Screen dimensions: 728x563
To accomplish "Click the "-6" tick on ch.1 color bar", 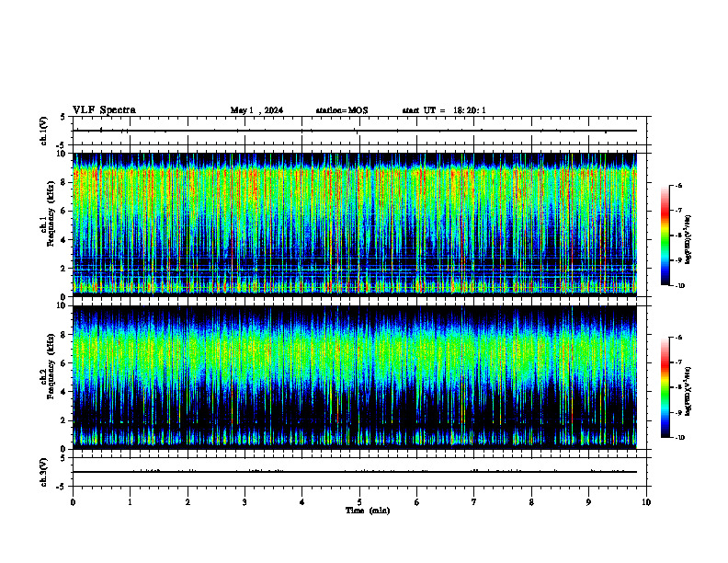I will pos(678,185).
